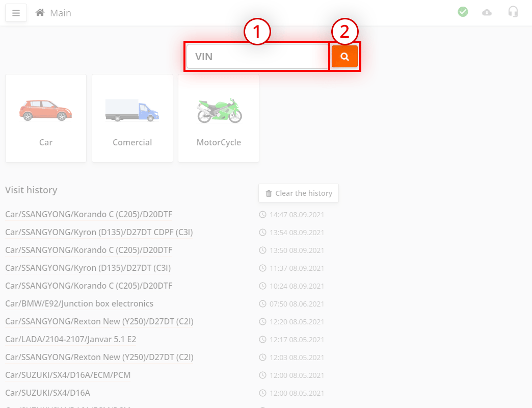Select the Car vehicle category
Screen dimensions: 532x408
click(x=46, y=118)
